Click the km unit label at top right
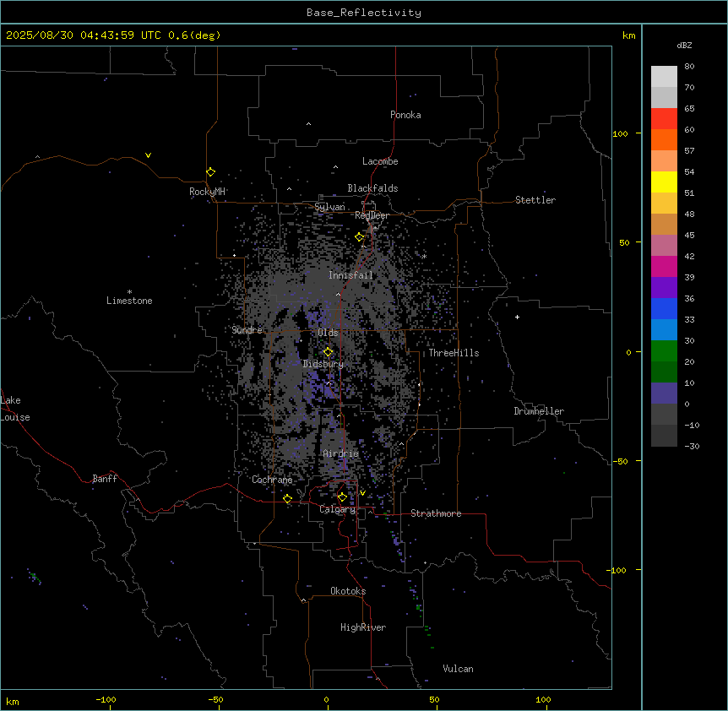The height and width of the screenshot is (711, 728). pos(629,35)
